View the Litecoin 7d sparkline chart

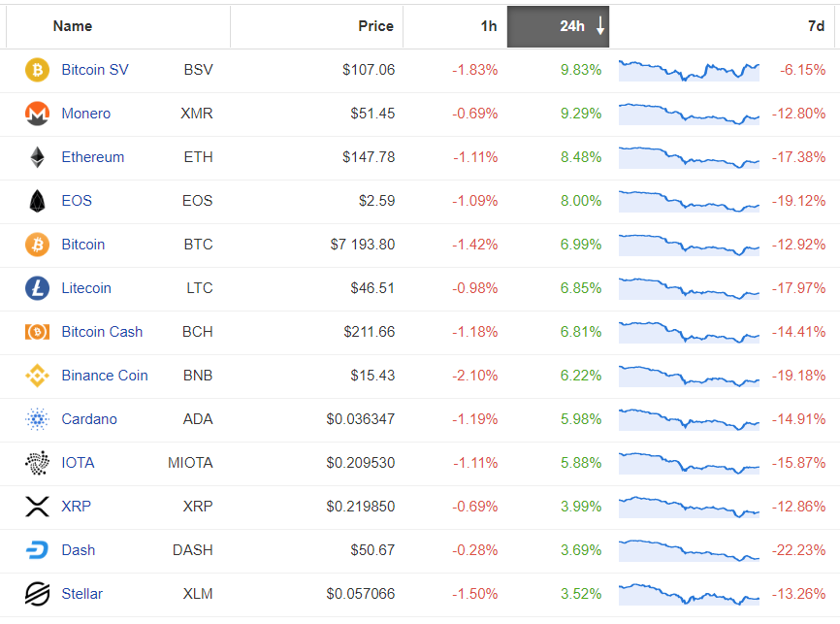pos(689,289)
